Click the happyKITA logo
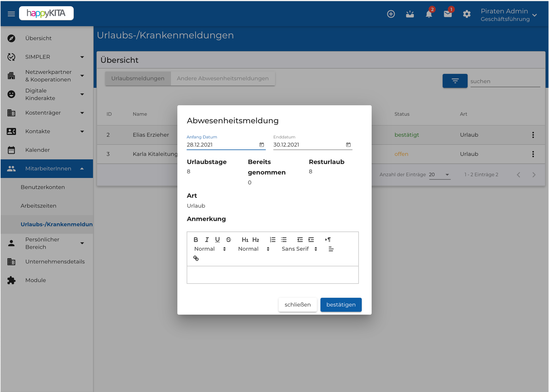549x392 pixels. [46, 13]
